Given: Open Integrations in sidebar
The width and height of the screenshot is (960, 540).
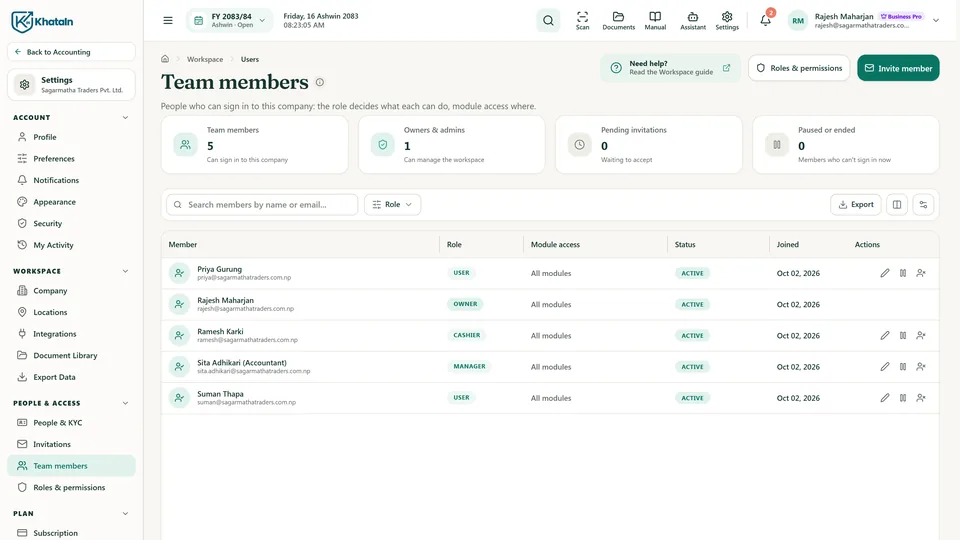Looking at the screenshot, I should [71, 334].
